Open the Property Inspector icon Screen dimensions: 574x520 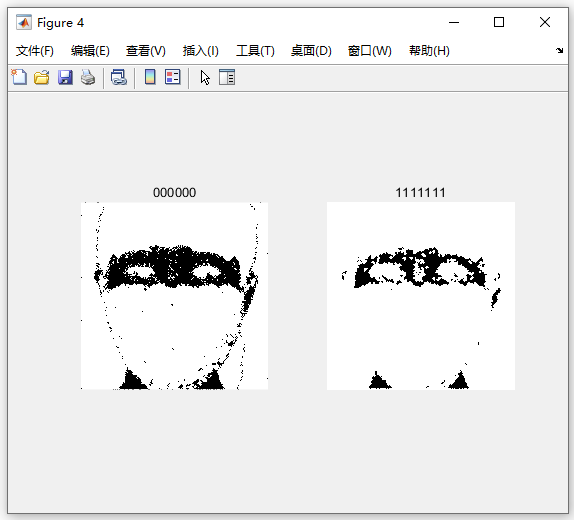click(x=227, y=77)
